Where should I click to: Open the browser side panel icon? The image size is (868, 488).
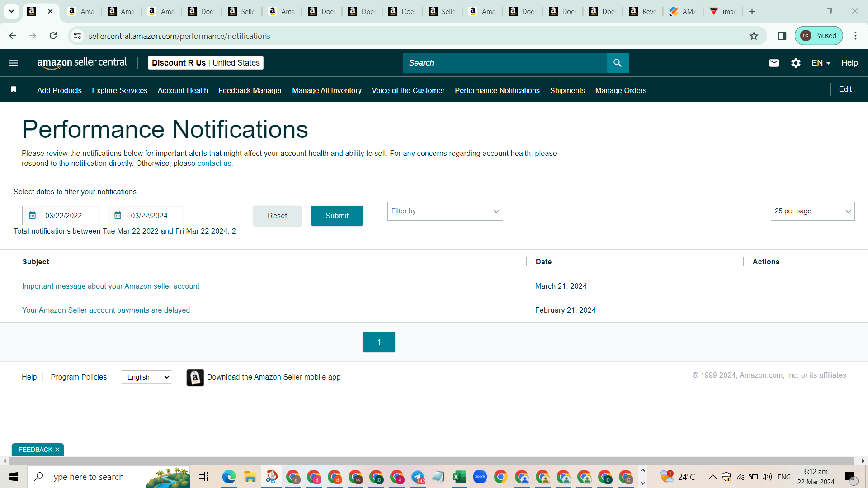pos(782,36)
